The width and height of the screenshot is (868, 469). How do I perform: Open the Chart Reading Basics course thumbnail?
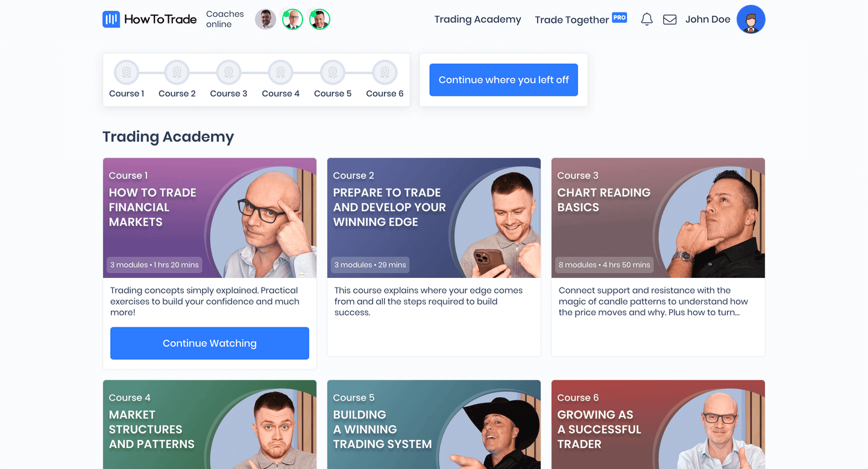[x=658, y=218]
